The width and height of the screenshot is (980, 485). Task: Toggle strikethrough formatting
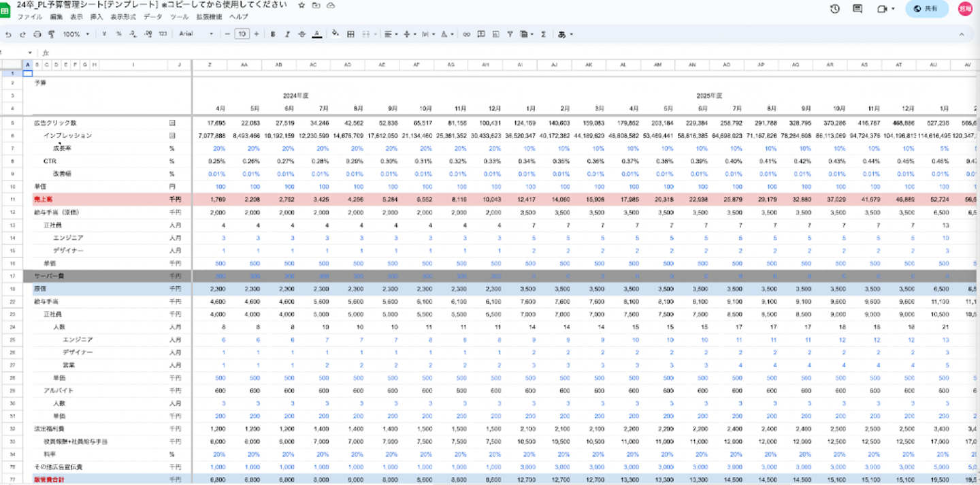302,34
